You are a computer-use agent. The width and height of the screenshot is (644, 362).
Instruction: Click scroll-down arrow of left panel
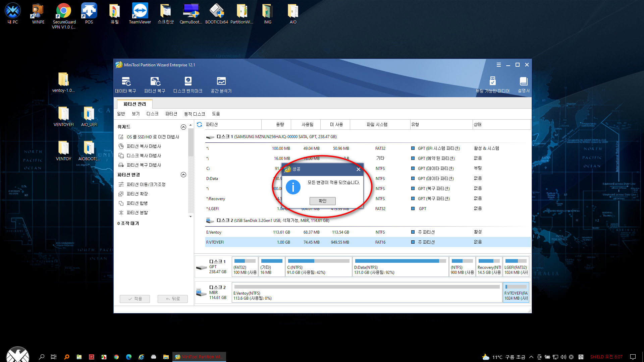tap(191, 217)
